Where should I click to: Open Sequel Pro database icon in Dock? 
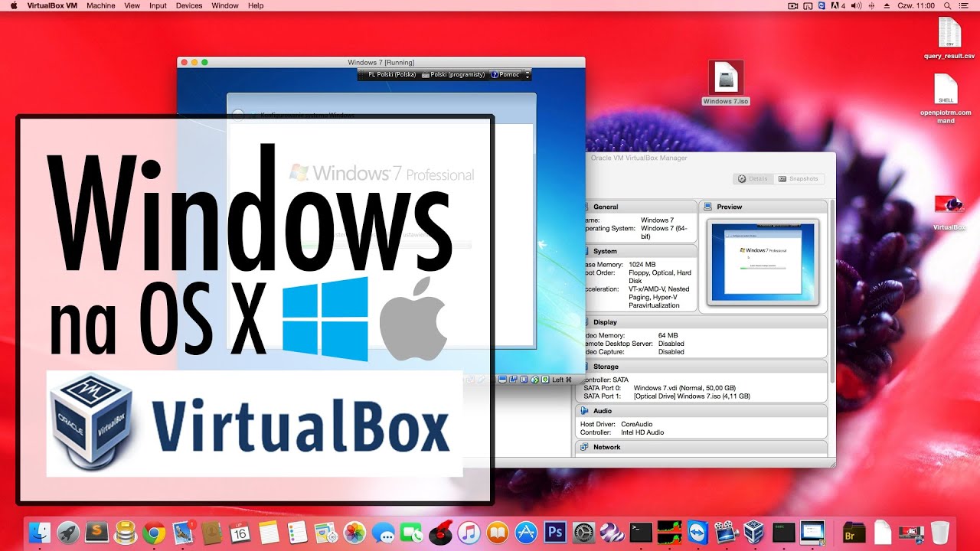click(x=126, y=533)
